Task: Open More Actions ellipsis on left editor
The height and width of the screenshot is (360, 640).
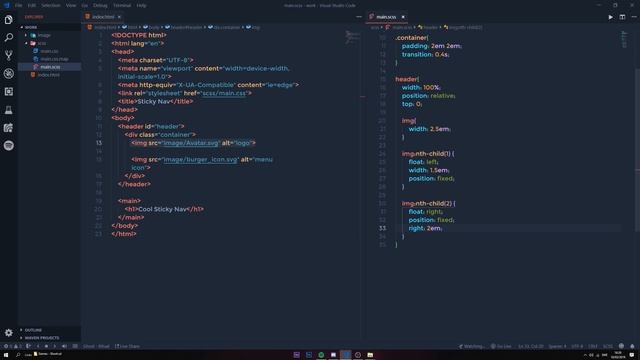Action: tap(359, 17)
